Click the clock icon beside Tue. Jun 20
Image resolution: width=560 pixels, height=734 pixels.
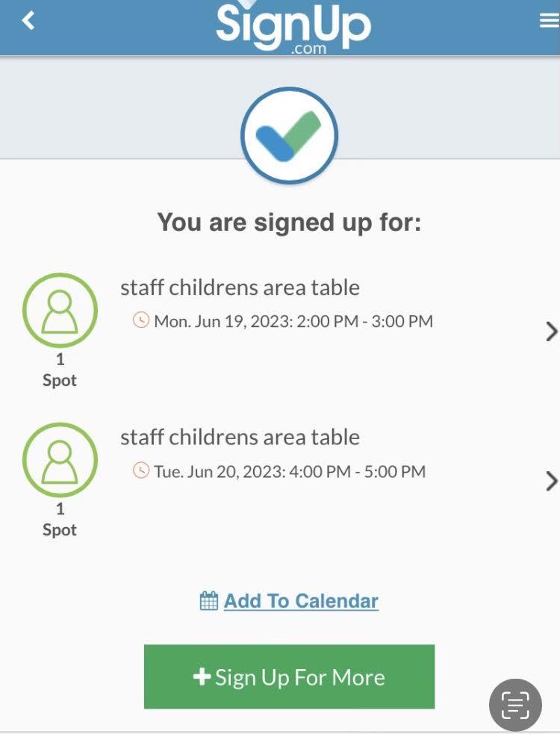[x=140, y=471]
